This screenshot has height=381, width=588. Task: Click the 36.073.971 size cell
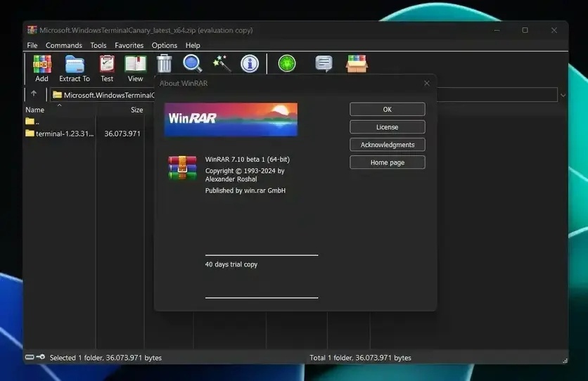pos(122,134)
